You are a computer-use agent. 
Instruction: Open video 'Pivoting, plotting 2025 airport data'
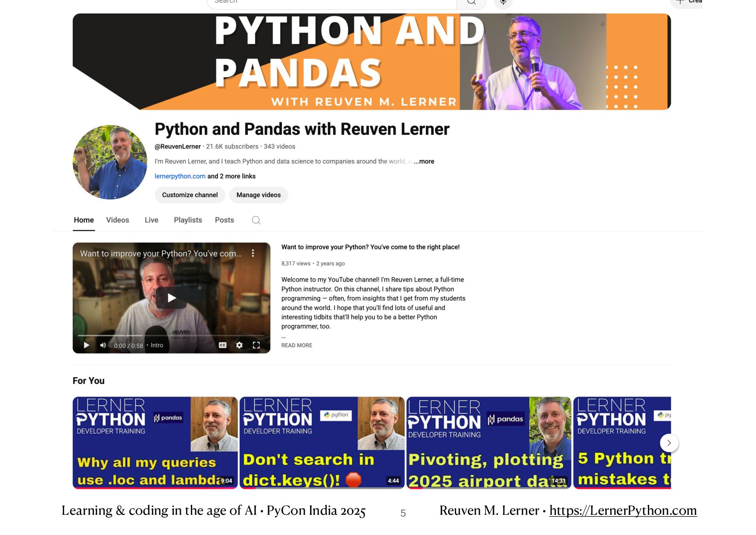489,443
